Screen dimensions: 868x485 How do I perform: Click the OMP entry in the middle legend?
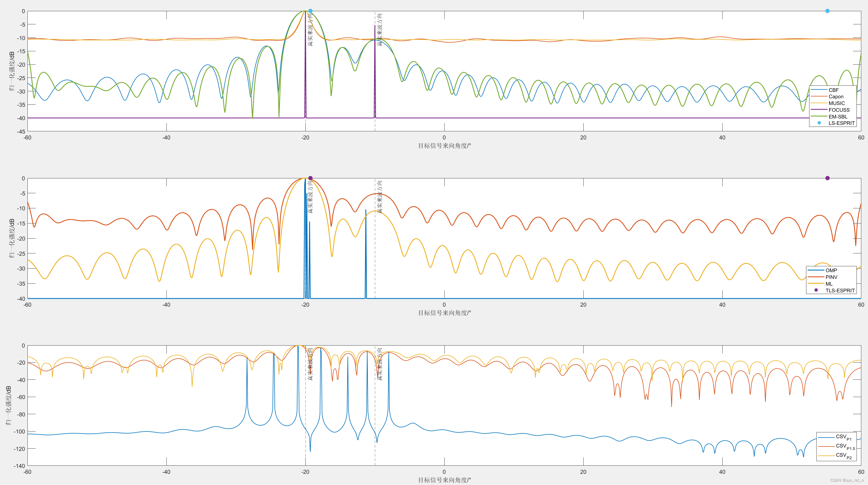831,271
